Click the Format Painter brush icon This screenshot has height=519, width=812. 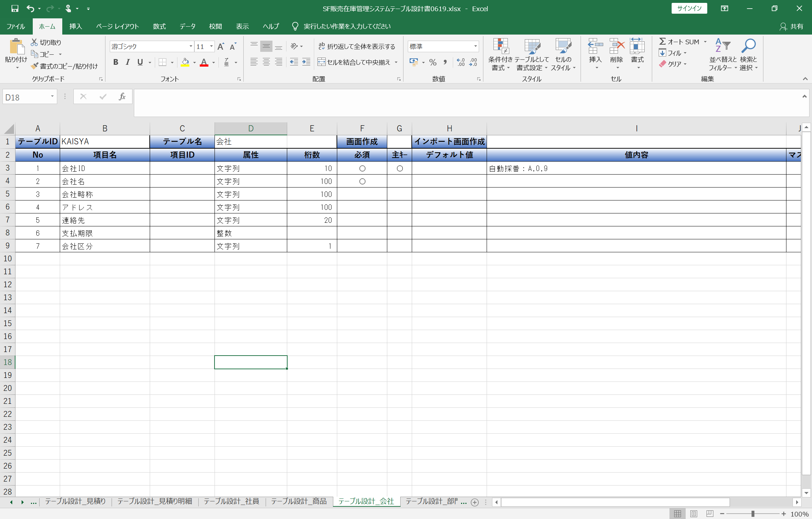coord(35,66)
